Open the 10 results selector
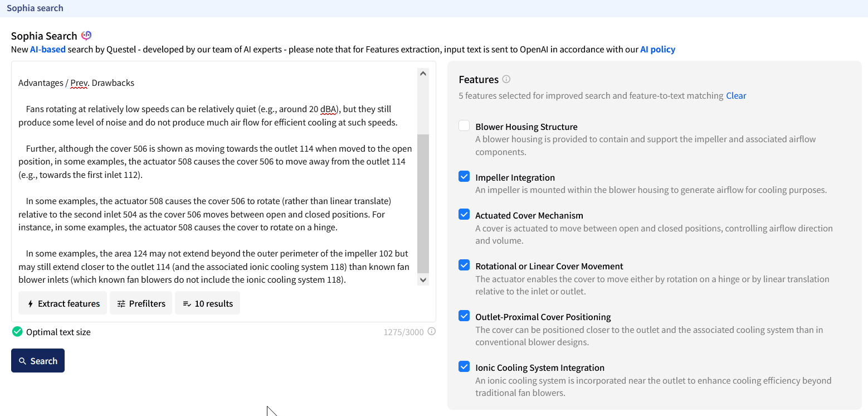868x416 pixels. pyautogui.click(x=207, y=303)
